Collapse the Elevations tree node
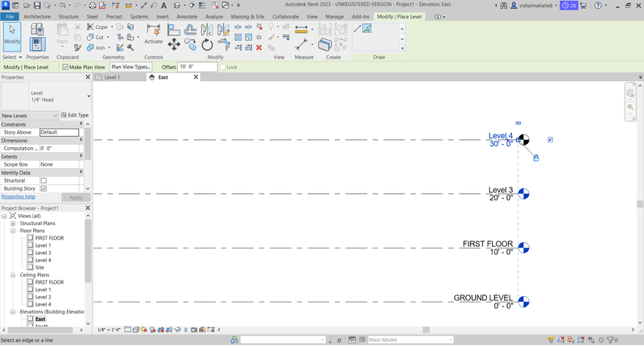This screenshot has height=345, width=644. [x=13, y=312]
